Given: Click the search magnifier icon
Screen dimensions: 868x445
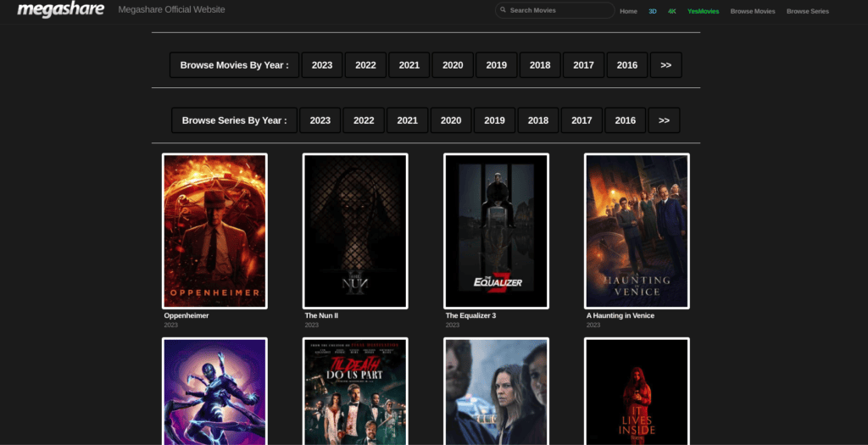Looking at the screenshot, I should [504, 10].
